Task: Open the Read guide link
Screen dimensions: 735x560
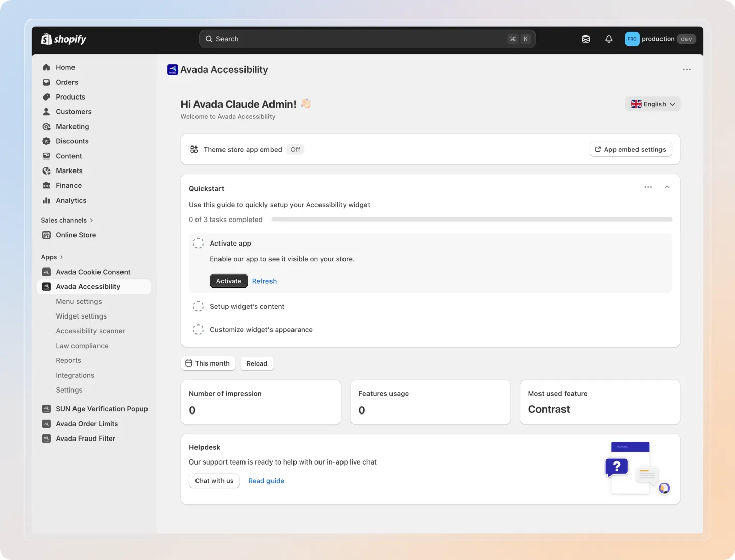Action: pos(266,481)
